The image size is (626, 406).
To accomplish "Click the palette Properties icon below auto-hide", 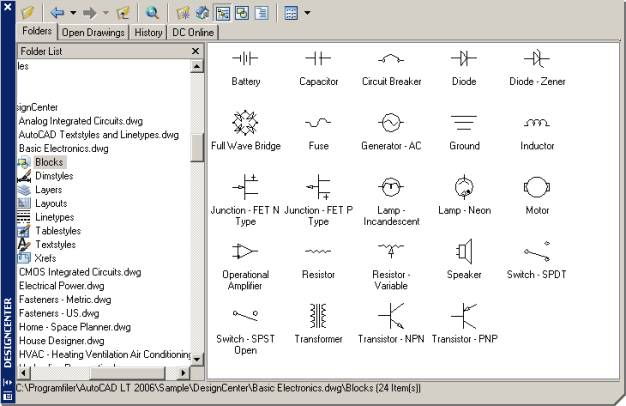I will click(7, 396).
